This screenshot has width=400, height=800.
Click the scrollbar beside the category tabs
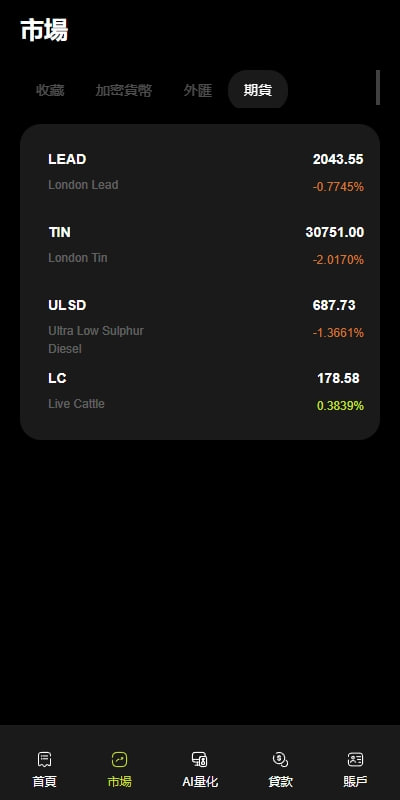pos(378,87)
